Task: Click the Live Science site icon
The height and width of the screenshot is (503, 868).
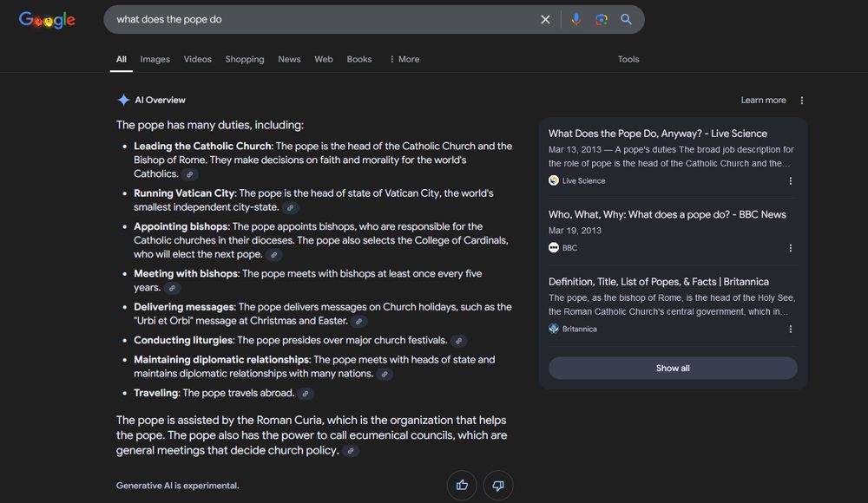Action: (554, 180)
